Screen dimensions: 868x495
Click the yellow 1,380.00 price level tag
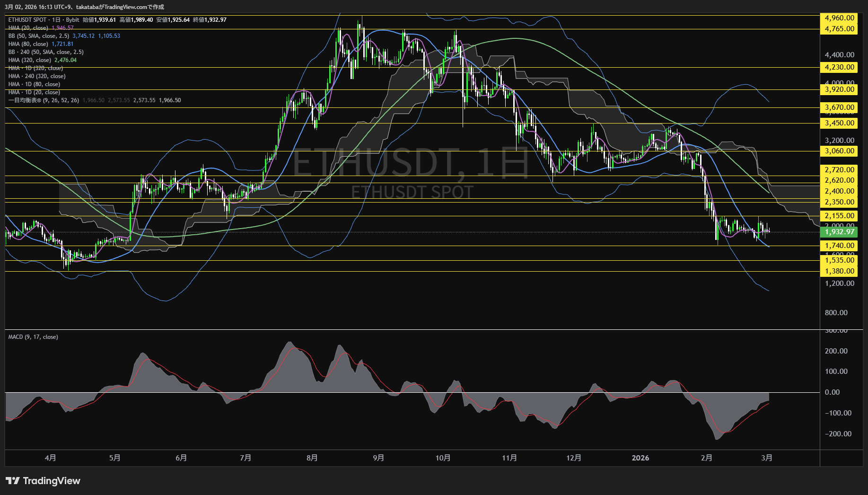(839, 271)
